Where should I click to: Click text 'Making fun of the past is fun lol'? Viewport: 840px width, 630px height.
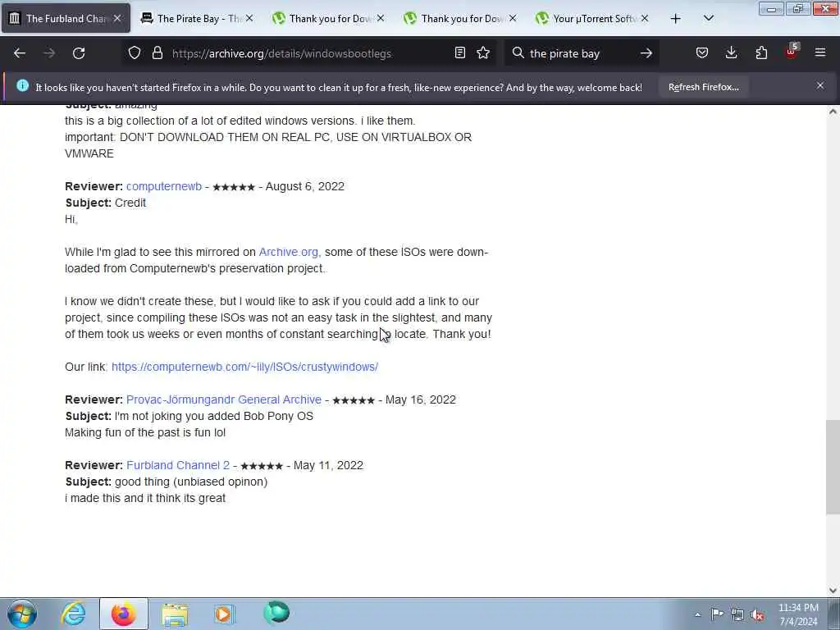click(x=145, y=432)
